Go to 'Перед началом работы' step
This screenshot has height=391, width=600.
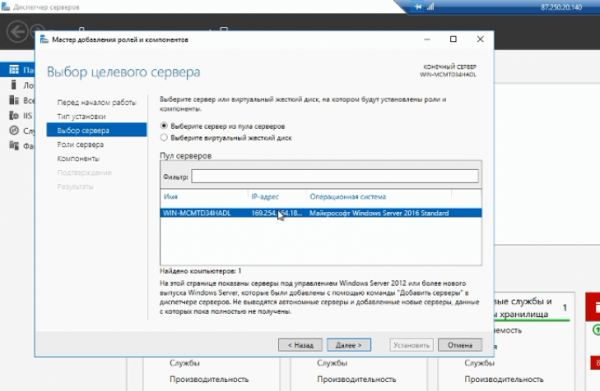(x=96, y=102)
